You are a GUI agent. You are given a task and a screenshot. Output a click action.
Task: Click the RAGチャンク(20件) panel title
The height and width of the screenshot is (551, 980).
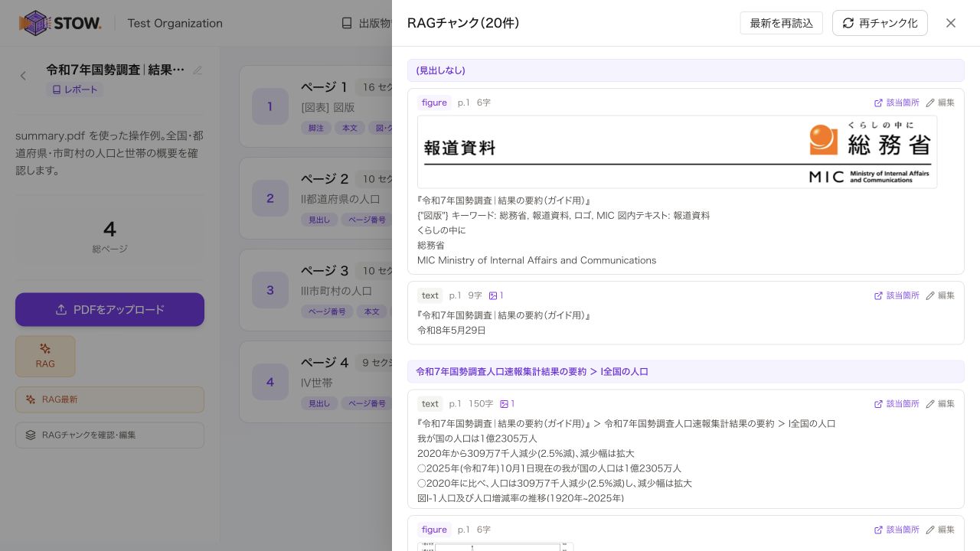[463, 23]
